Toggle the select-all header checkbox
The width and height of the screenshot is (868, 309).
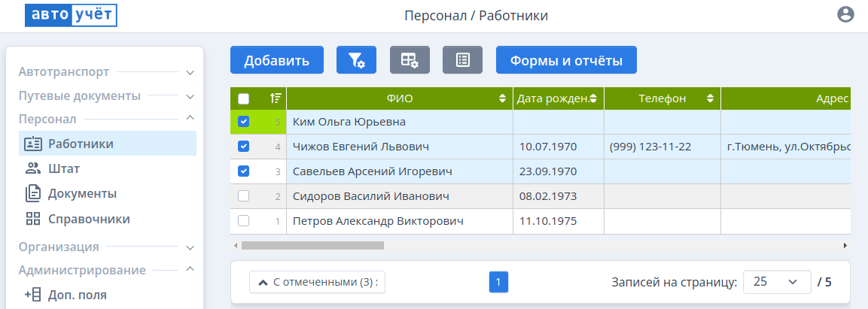click(x=243, y=98)
